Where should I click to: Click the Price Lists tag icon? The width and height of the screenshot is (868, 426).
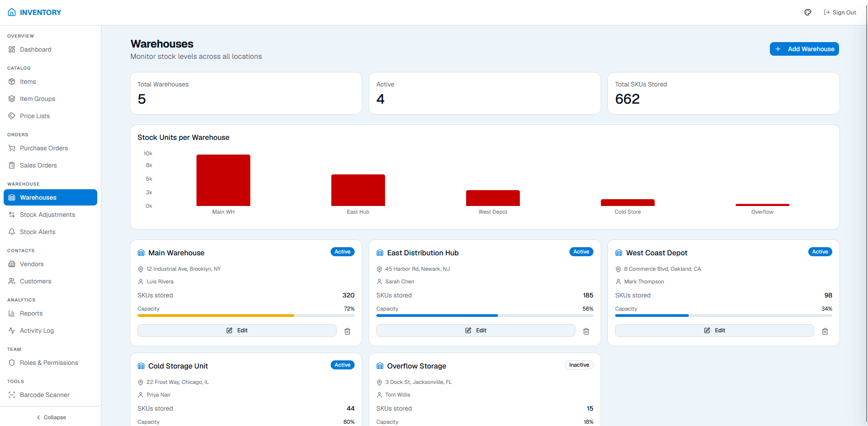12,116
